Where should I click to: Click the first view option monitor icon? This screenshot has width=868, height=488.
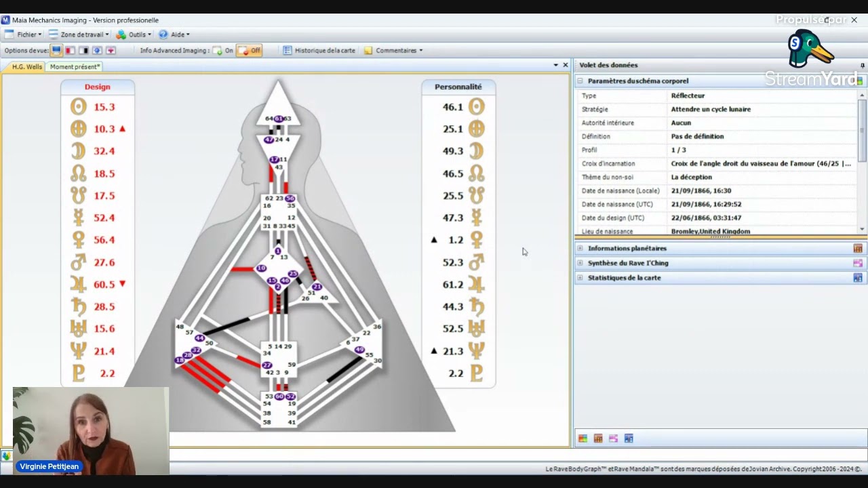click(56, 50)
